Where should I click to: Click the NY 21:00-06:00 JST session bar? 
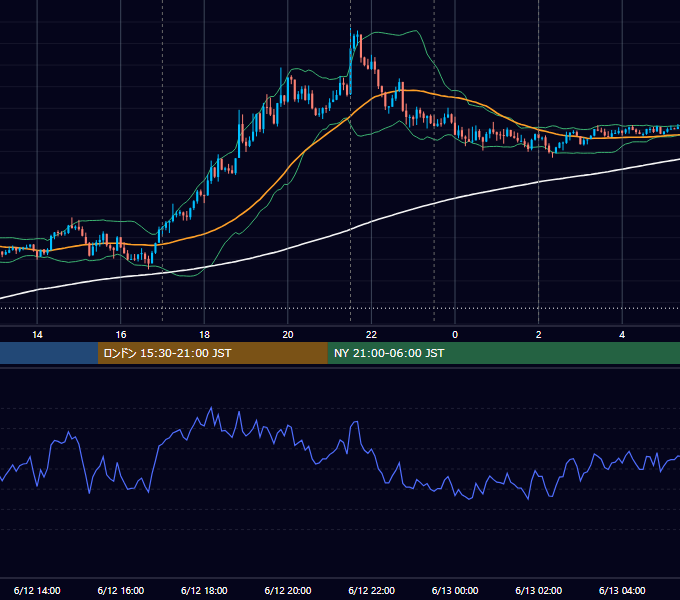pyautogui.click(x=503, y=353)
